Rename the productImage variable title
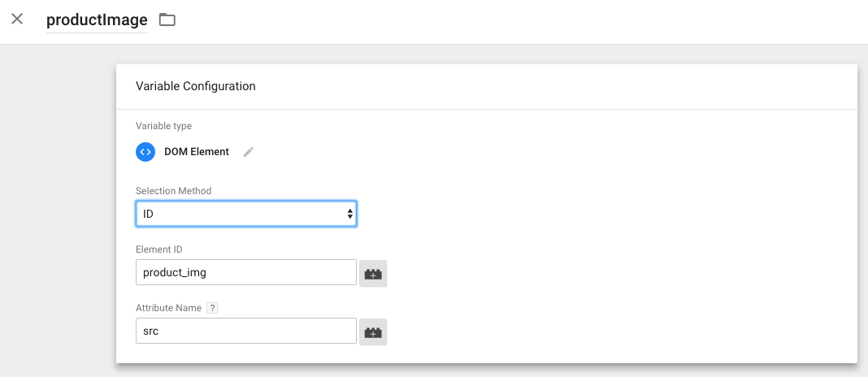Image resolution: width=868 pixels, height=377 pixels. [97, 19]
